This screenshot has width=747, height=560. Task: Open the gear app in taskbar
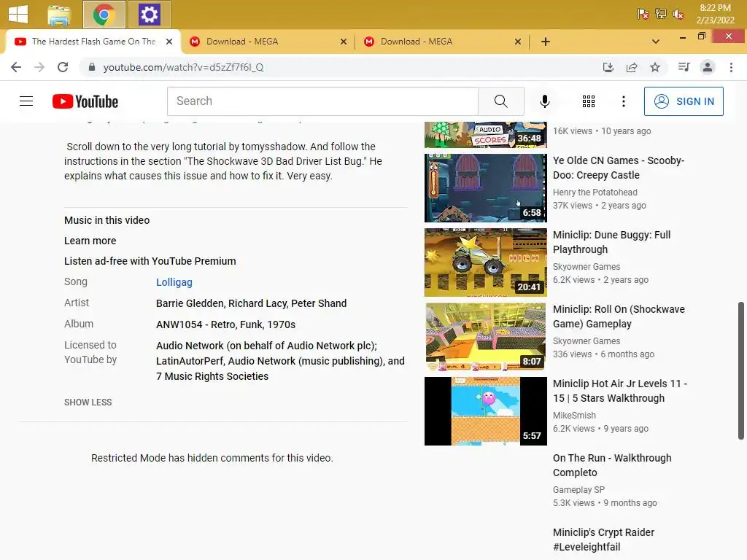pos(149,15)
